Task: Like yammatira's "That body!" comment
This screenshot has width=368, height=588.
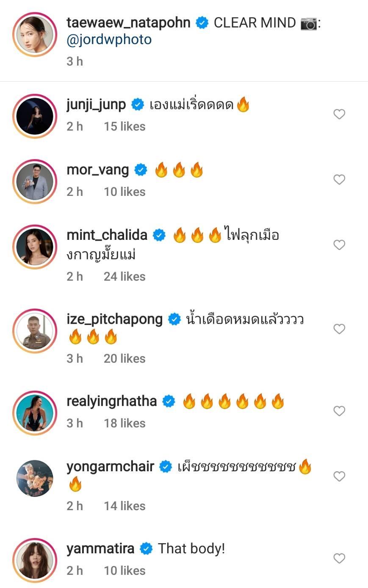Action: click(x=339, y=558)
